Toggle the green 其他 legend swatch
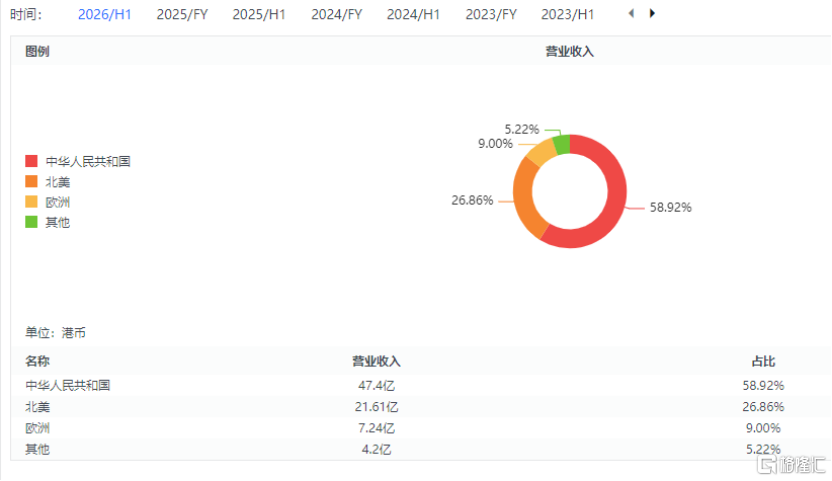The image size is (832, 481). (31, 222)
